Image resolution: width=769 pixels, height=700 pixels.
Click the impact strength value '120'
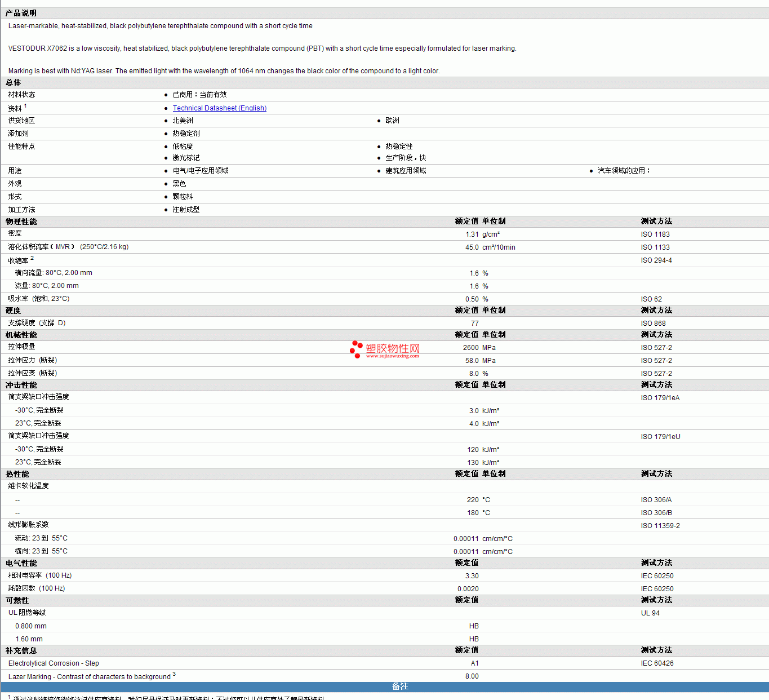pyautogui.click(x=473, y=450)
